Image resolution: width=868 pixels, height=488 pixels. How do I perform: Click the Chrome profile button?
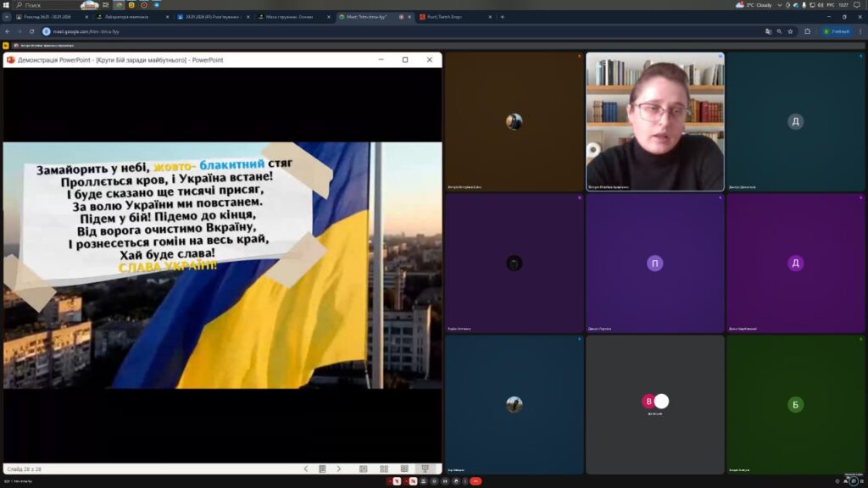(x=836, y=31)
